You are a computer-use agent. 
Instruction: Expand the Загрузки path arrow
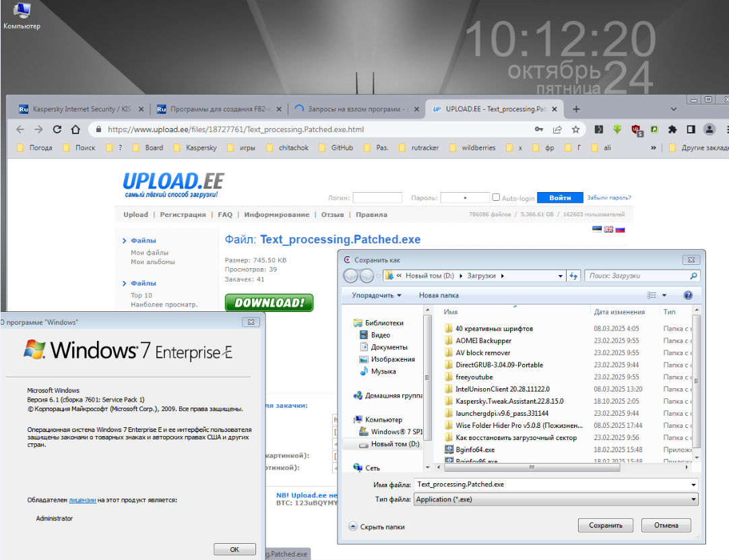(502, 276)
